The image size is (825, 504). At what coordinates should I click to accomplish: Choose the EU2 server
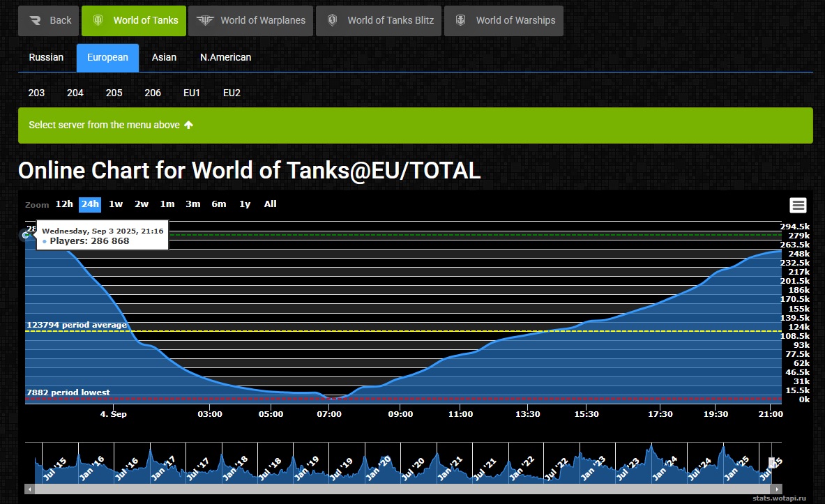232,93
